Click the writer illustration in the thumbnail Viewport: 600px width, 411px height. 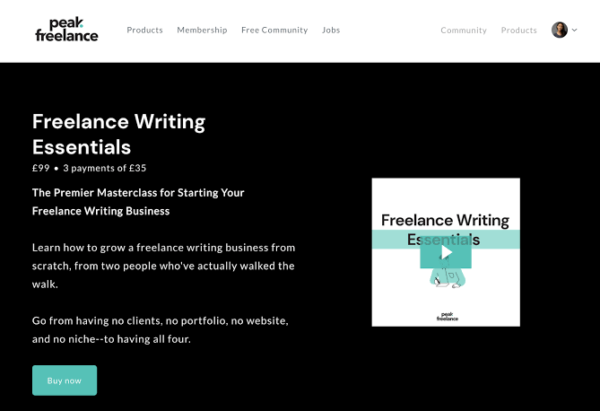447,277
